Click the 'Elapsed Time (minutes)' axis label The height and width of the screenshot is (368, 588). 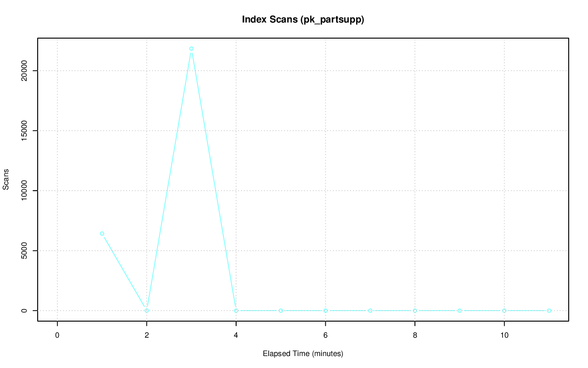click(303, 354)
